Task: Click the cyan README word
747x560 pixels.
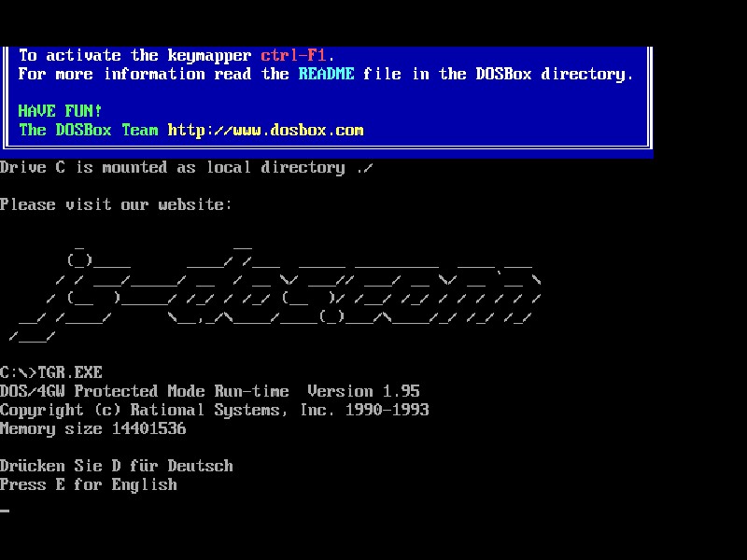Action: tap(326, 74)
